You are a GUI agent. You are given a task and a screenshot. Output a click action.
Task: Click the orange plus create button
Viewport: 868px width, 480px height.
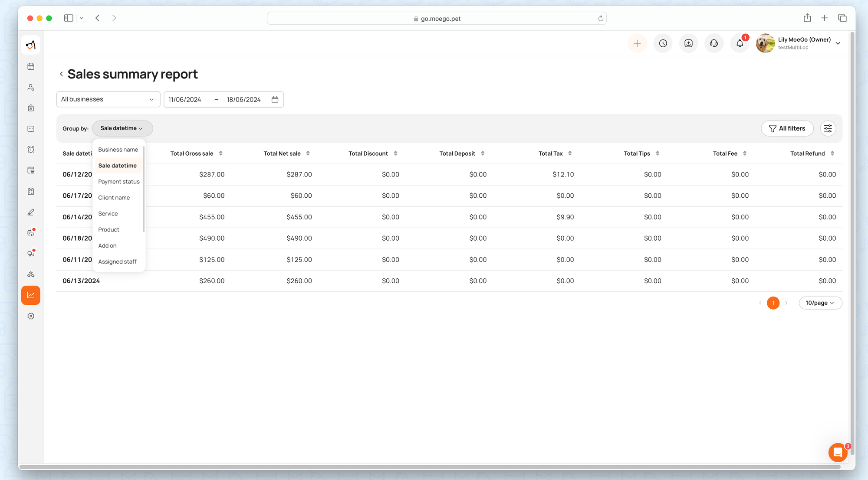pyautogui.click(x=637, y=43)
